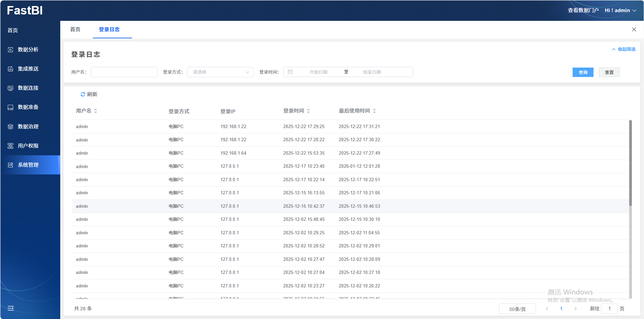Screen dimensions: 644x319
Task: Expand the Hi! admin user menu
Action: pos(620,10)
